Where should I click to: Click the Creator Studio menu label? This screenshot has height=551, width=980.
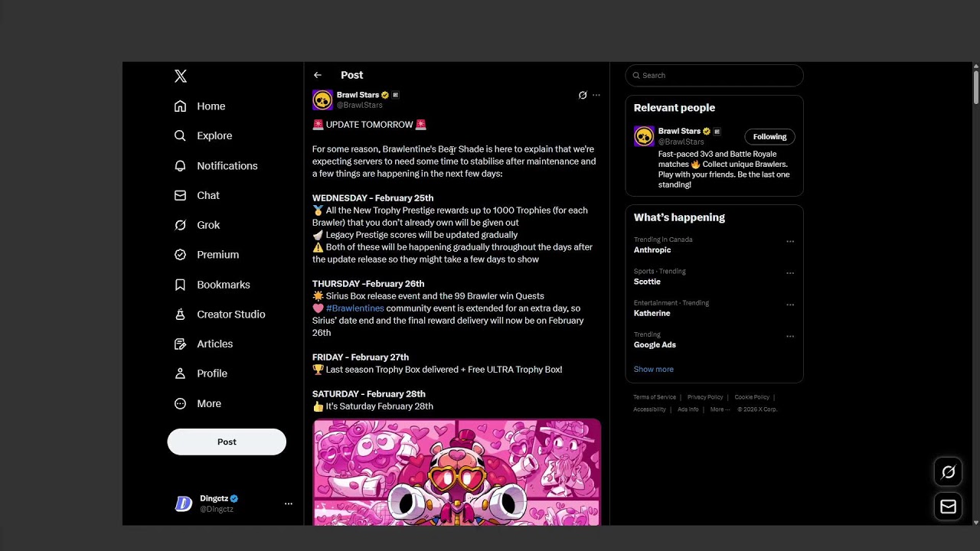(x=231, y=315)
